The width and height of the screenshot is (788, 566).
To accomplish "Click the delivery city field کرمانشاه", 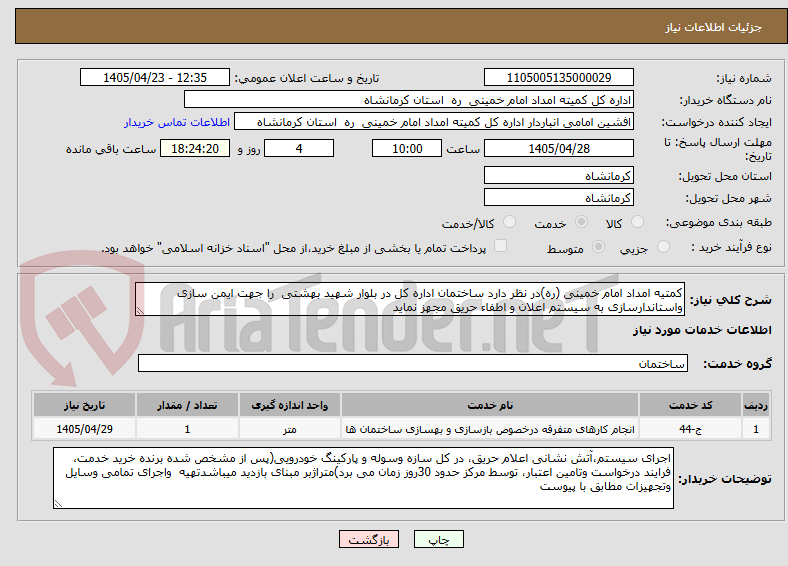I will click(558, 197).
